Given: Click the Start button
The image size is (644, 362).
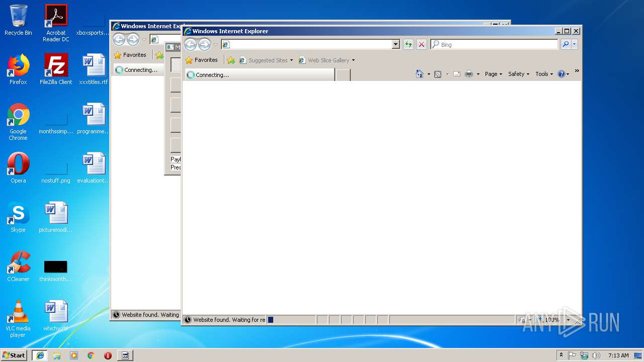Looking at the screenshot, I should click(14, 355).
